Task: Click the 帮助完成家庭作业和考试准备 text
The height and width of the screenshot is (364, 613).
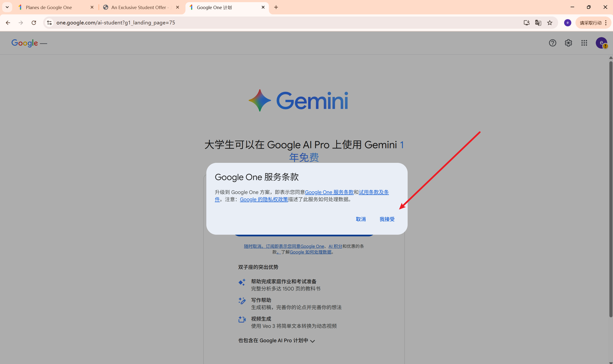Action: click(284, 282)
